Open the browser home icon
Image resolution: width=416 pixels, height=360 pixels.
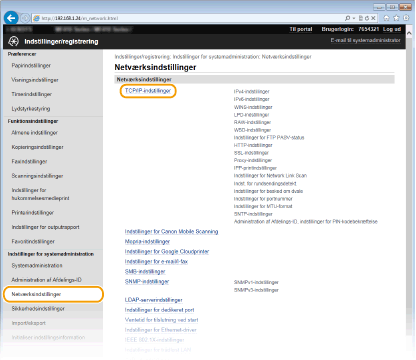click(386, 18)
